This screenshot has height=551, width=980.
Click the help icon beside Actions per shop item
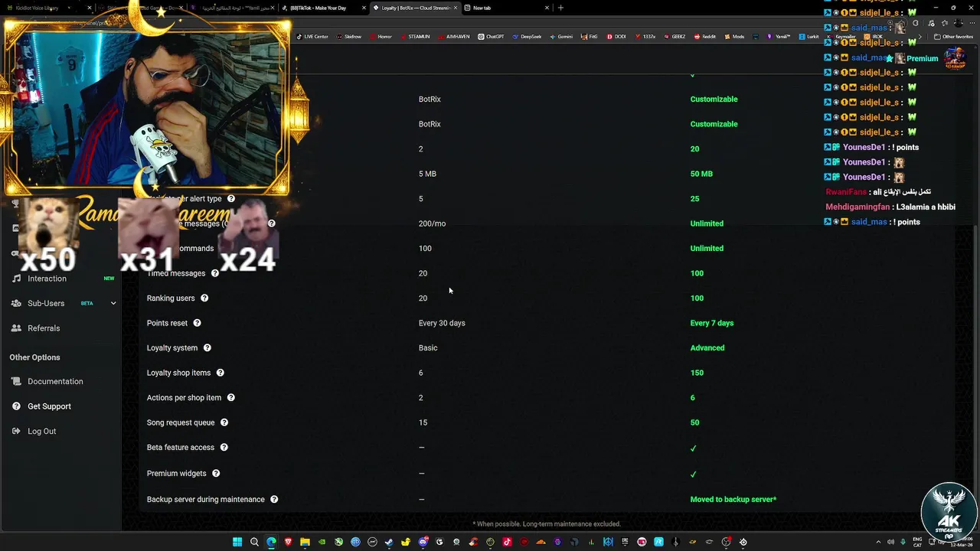point(230,397)
